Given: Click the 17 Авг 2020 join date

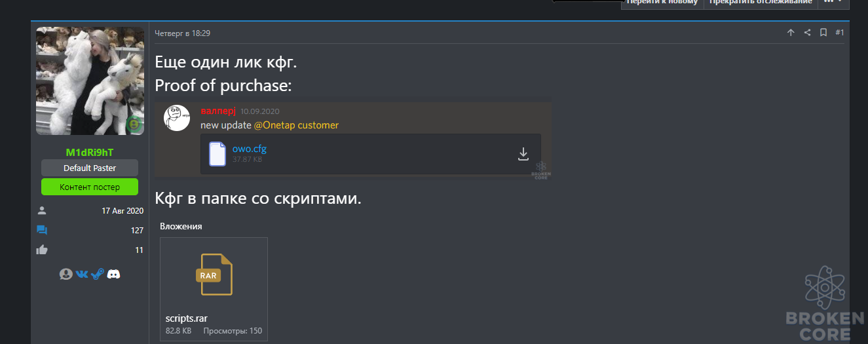Looking at the screenshot, I should tap(123, 211).
